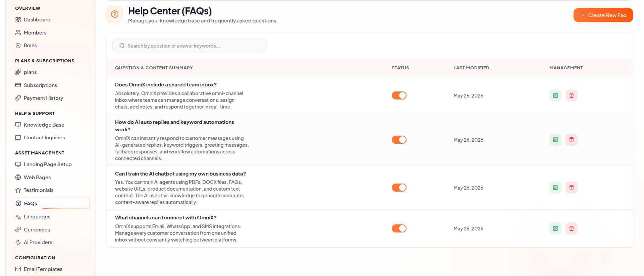Click the Dashboard grid icon
Viewport: 644px width, 276px height.
pyautogui.click(x=18, y=20)
